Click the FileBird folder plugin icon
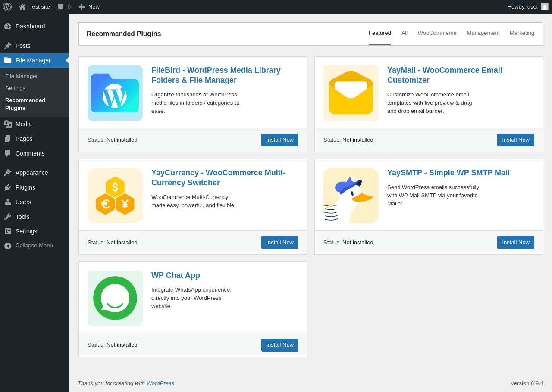Image resolution: width=552 pixels, height=392 pixels. click(115, 93)
